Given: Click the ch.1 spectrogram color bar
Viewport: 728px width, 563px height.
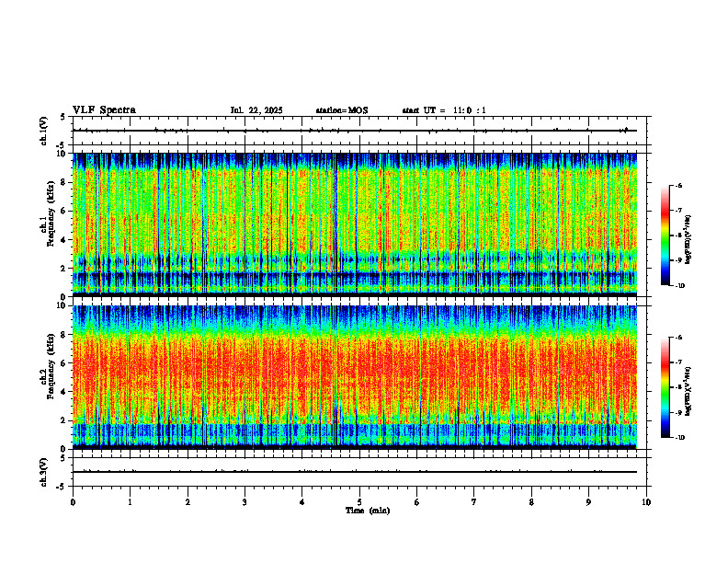Looking at the screenshot, I should (665, 236).
